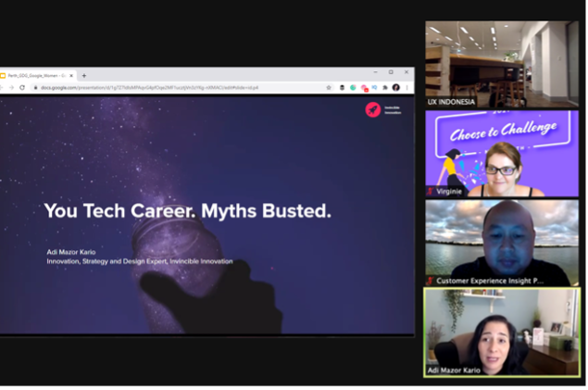Close the Perth_GDG_Google_Women tab
Viewport: 588px width, 390px height.
(71, 75)
